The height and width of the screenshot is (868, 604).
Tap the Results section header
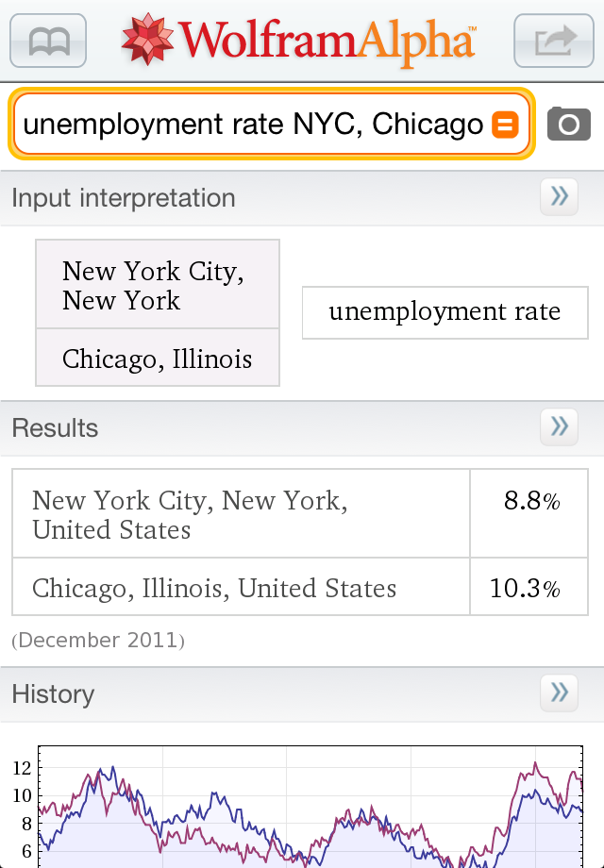point(55,427)
